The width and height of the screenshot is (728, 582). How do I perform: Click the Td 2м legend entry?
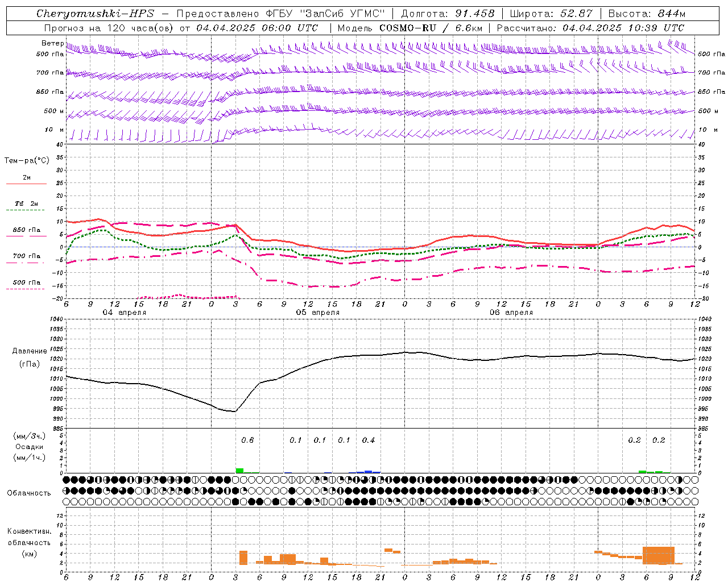(x=27, y=203)
